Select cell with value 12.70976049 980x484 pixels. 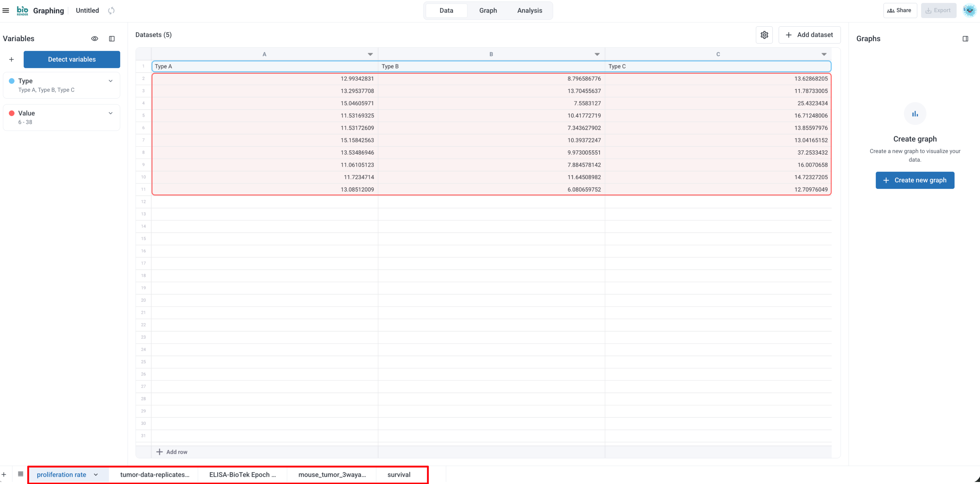click(x=718, y=189)
